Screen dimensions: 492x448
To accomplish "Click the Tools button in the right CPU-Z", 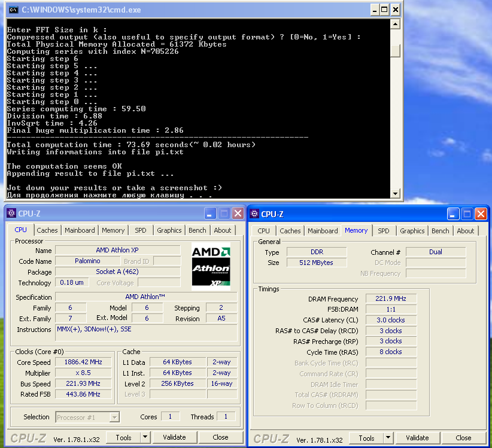I will click(366, 438).
